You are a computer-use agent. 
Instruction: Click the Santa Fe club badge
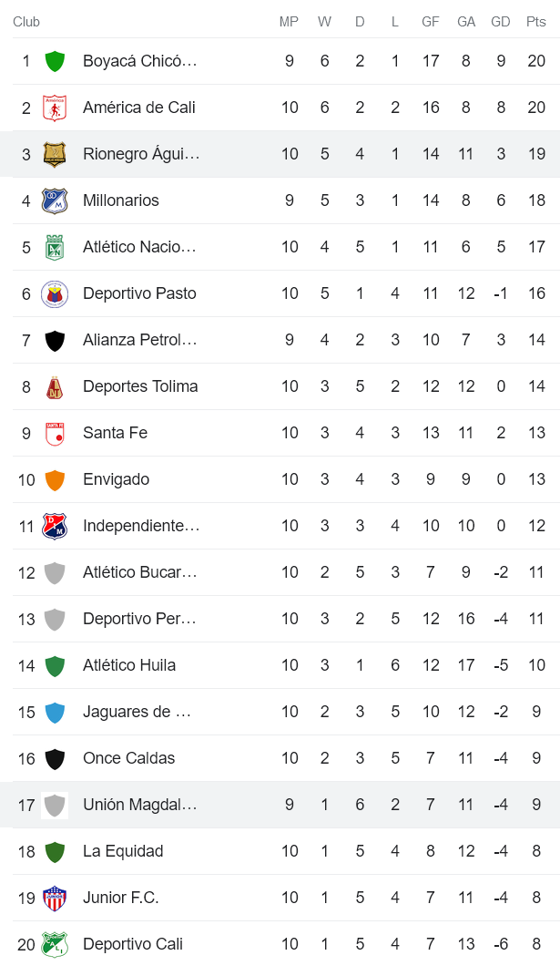tap(55, 433)
